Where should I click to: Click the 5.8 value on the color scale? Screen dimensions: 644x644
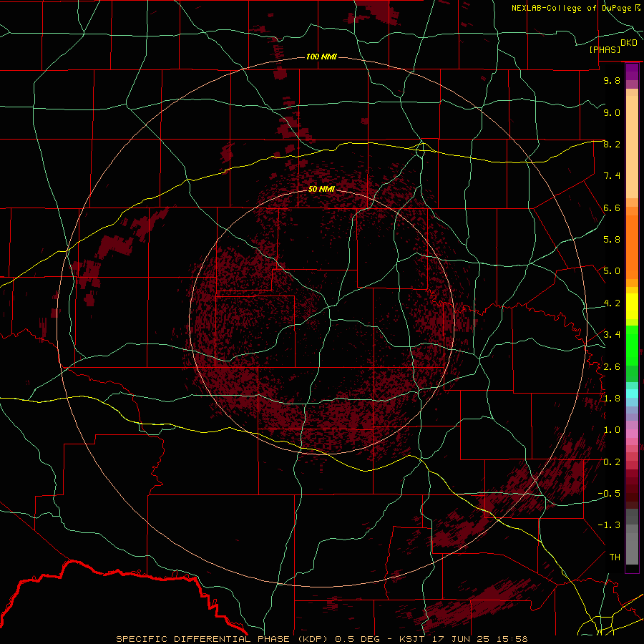[612, 240]
